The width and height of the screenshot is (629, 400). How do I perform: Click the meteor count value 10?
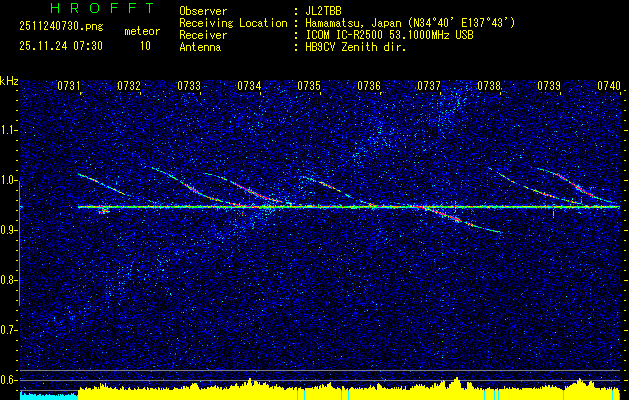(x=145, y=46)
